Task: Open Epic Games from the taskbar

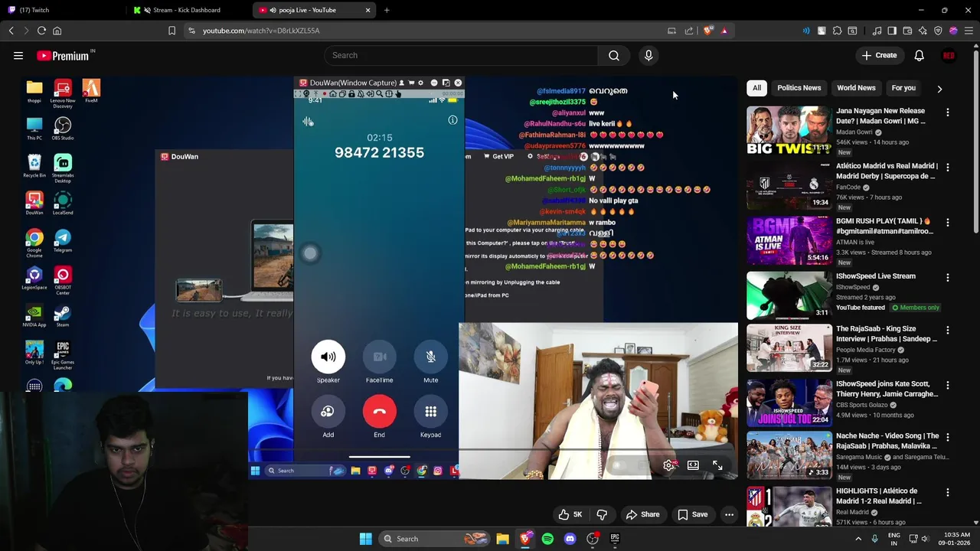Action: 615,539
